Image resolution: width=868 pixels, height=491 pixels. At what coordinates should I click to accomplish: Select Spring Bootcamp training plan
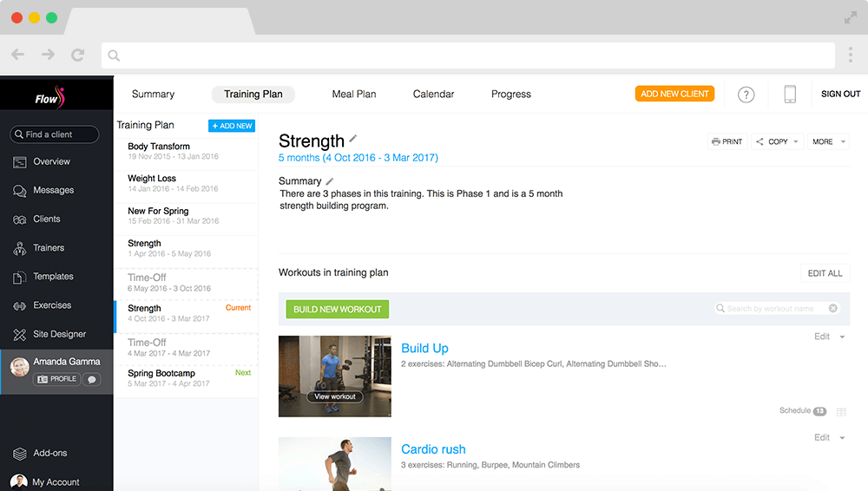187,378
